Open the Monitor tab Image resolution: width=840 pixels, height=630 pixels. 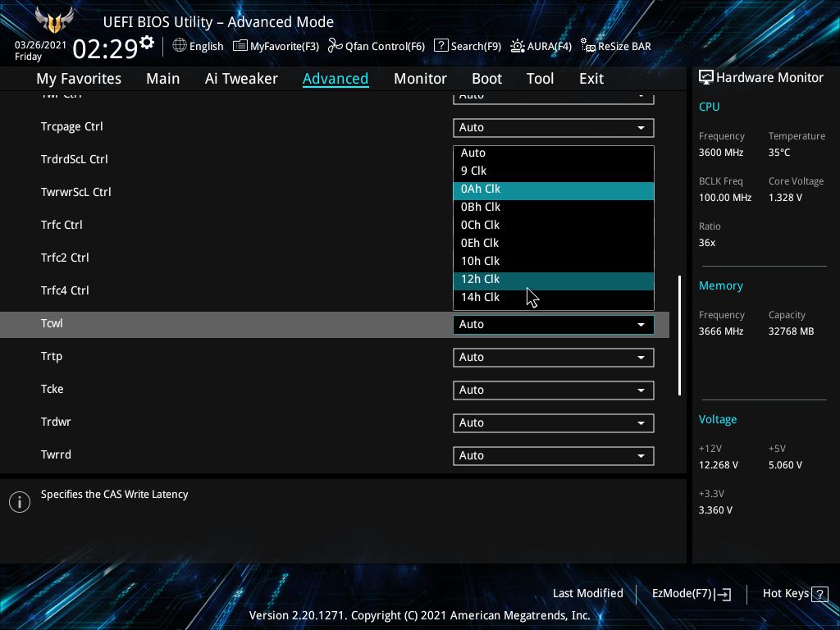tap(420, 79)
